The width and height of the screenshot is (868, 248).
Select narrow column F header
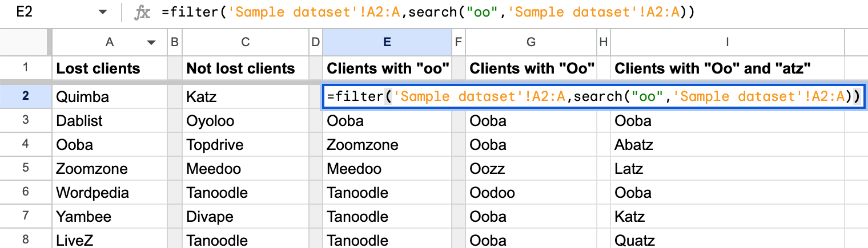(459, 42)
